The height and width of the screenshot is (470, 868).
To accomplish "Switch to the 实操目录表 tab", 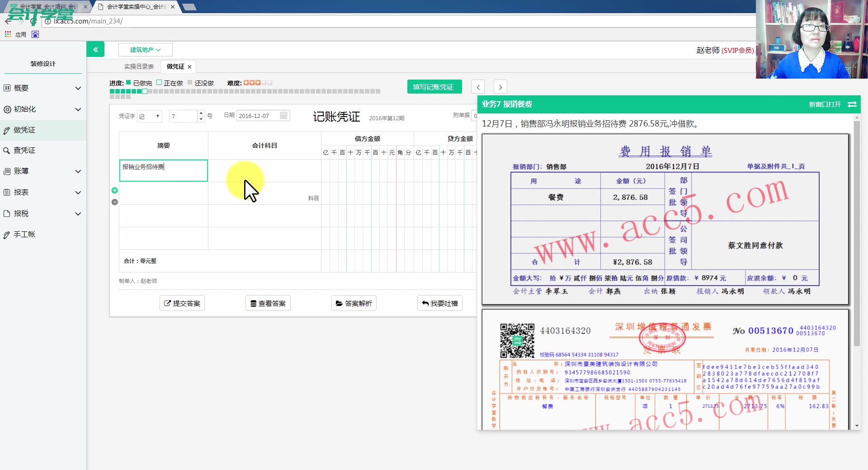I will tap(139, 66).
